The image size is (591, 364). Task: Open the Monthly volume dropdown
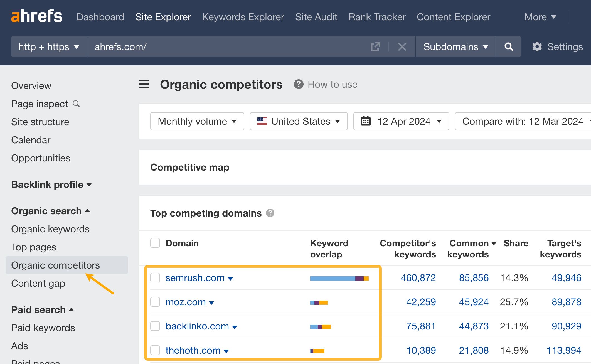coord(197,121)
